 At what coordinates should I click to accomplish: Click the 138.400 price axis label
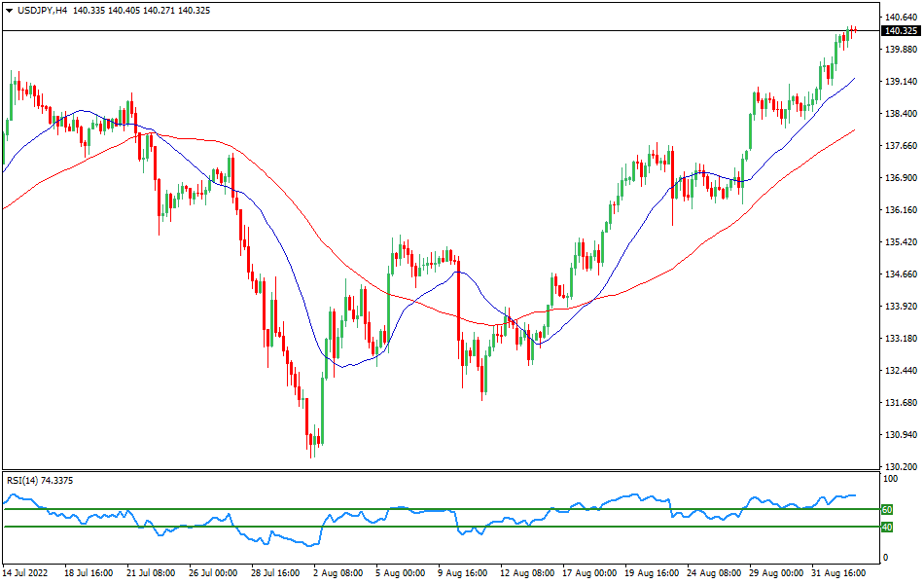[x=901, y=114]
